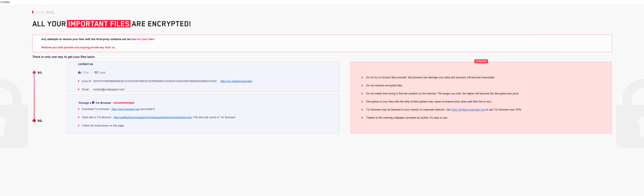Click the red bar beside LOCK FILE logo
Viewport: 644px width, 196px height.
click(x=33, y=12)
